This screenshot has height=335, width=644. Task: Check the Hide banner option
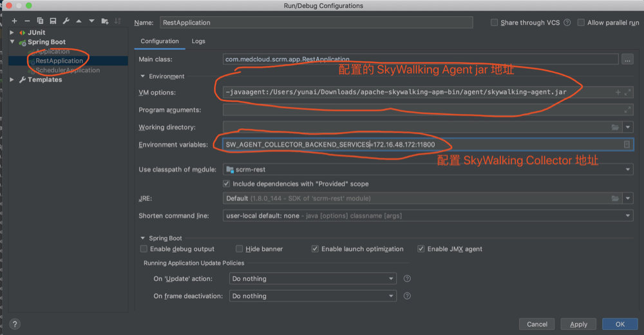coord(240,249)
